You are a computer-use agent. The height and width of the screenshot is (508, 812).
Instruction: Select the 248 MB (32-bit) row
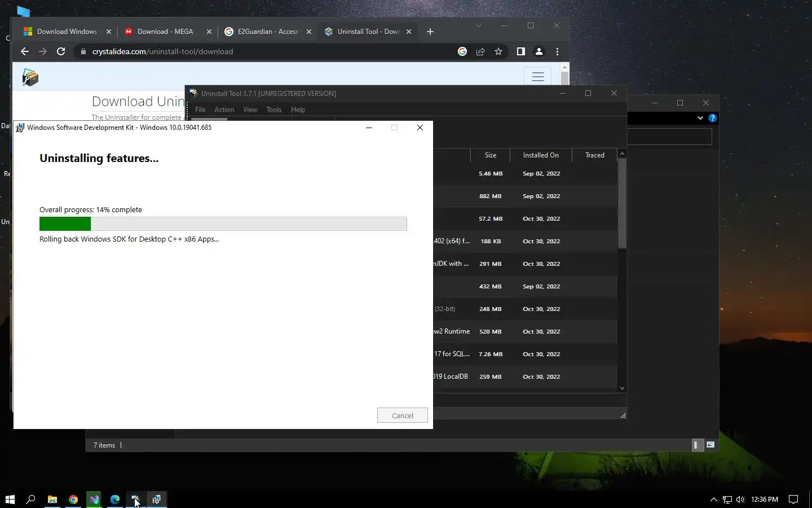point(525,309)
